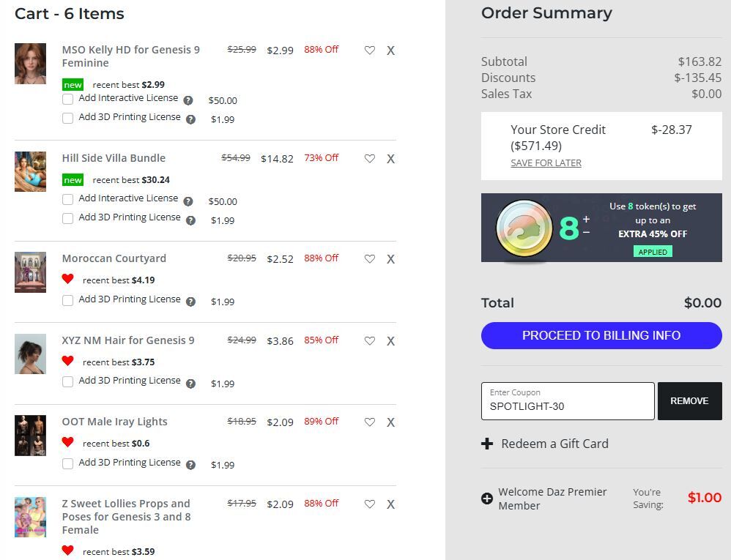Viewport: 731px width, 560px height.
Task: Check 3D Printing License for Moroccan Courtyard
Action: (x=68, y=300)
